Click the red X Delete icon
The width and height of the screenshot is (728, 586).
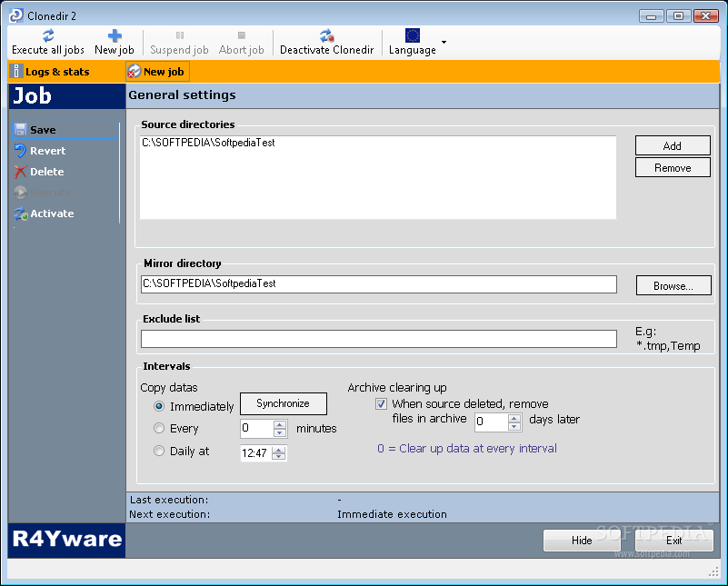20,172
